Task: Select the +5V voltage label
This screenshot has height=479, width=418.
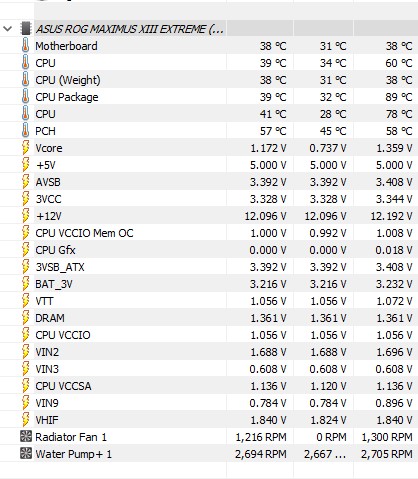Action: click(x=46, y=165)
